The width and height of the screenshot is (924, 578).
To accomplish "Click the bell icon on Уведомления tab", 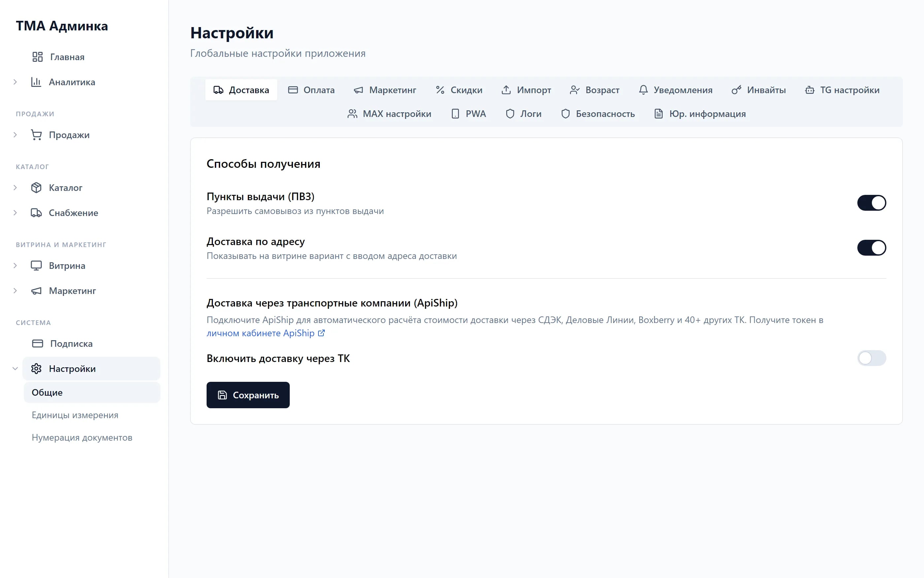I will tap(643, 90).
